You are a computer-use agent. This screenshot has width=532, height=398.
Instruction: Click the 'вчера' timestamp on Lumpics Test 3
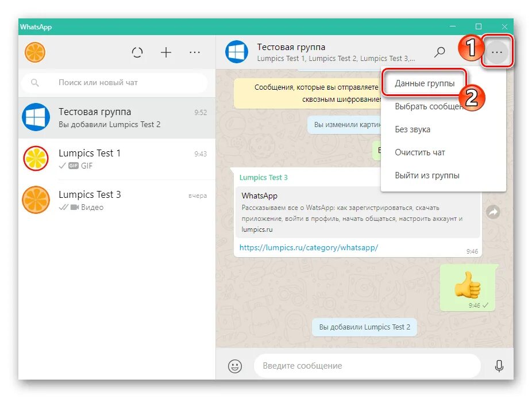point(198,196)
